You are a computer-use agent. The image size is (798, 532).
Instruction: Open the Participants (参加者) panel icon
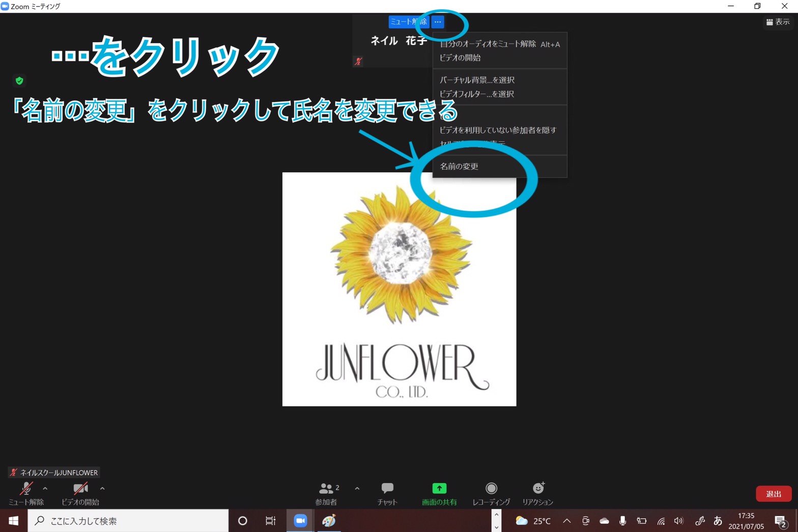click(x=326, y=489)
